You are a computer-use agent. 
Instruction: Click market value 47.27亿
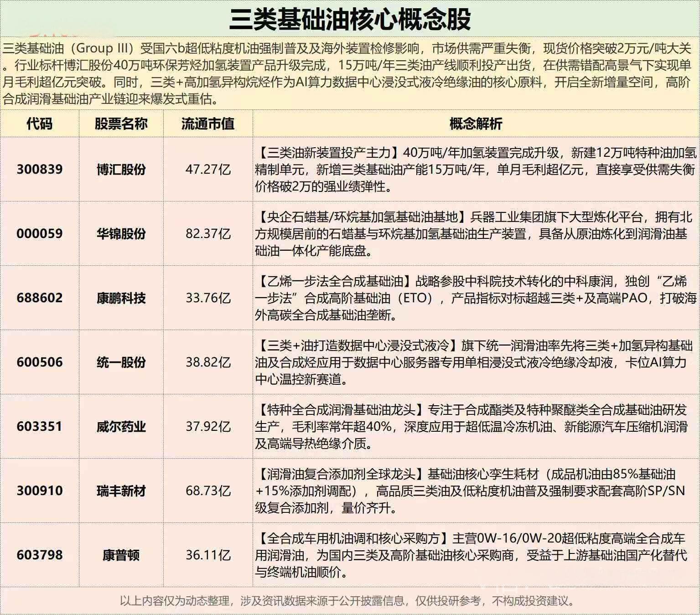click(208, 169)
